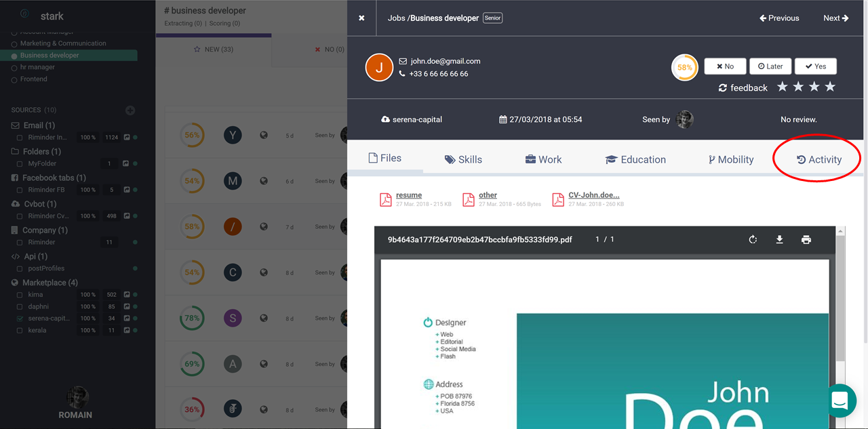This screenshot has width=868, height=429.
Task: Rate candidate with the first star
Action: click(x=783, y=87)
